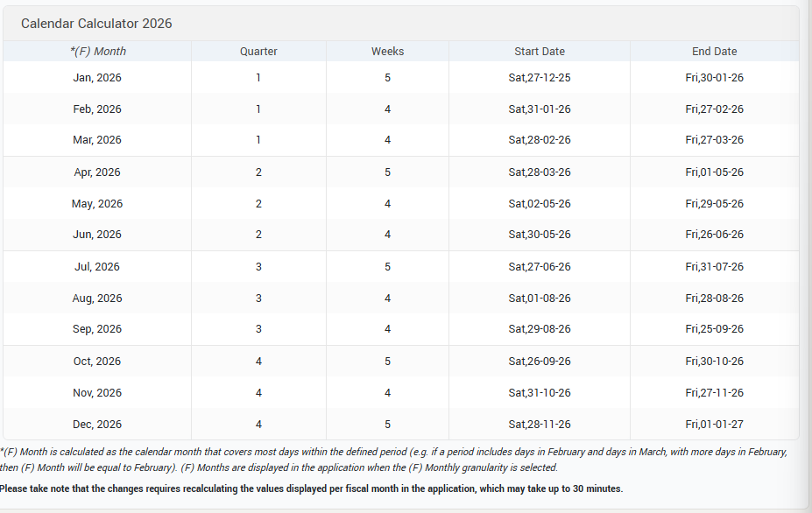This screenshot has width=812, height=513.
Task: Select the May, 2026 month cell
Action: [x=97, y=203]
